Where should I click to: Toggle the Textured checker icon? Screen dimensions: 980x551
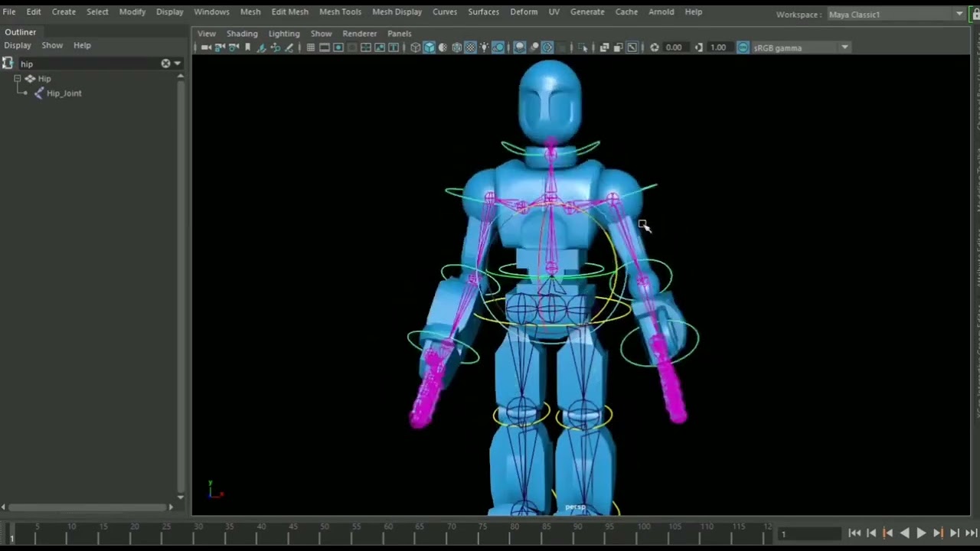471,47
